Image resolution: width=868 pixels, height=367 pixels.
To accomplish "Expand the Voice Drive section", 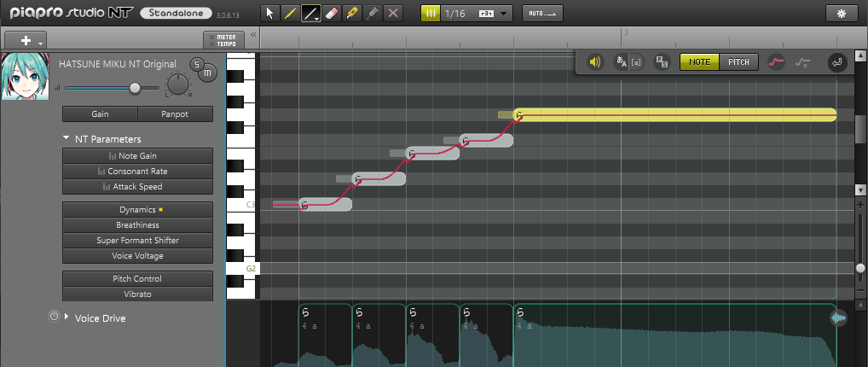I will click(x=67, y=317).
